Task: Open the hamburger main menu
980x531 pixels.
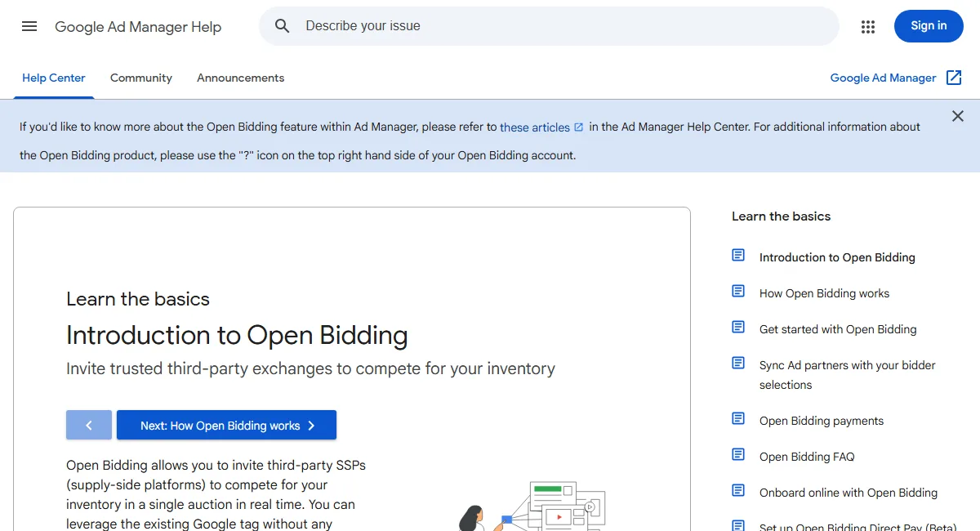Action: (x=29, y=26)
